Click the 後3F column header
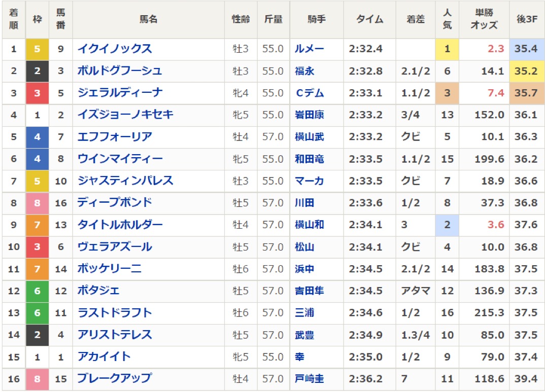Screen dimensions: 545x392 point(527,19)
